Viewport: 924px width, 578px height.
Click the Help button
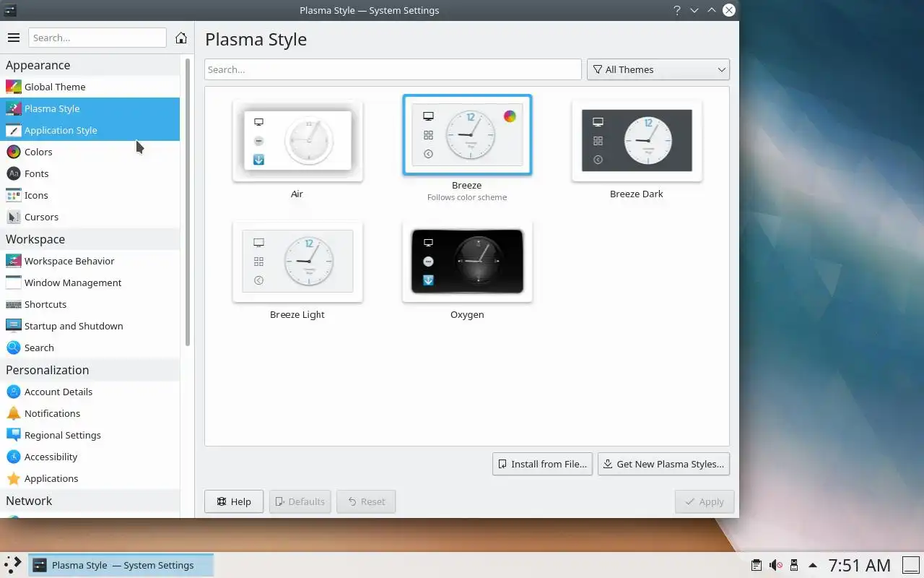[234, 501]
